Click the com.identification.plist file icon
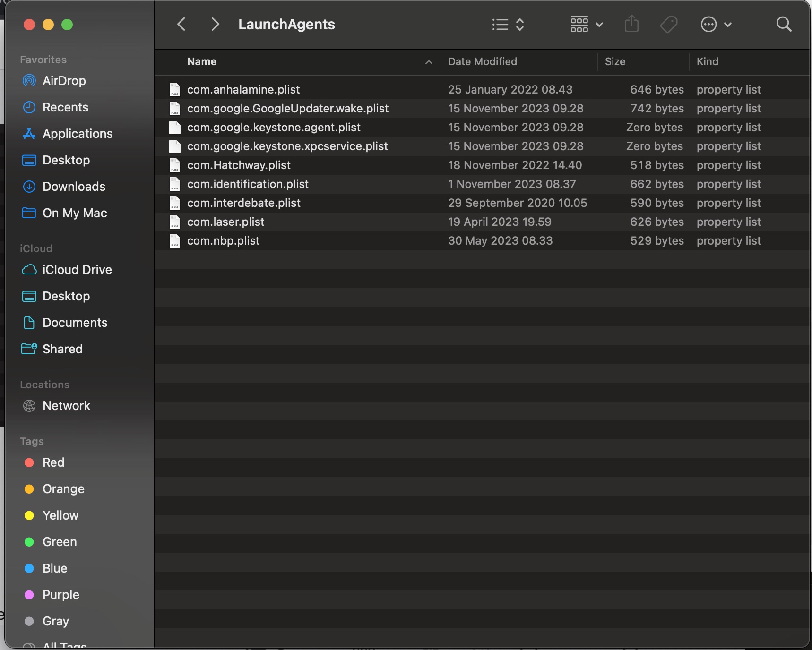 coord(175,184)
